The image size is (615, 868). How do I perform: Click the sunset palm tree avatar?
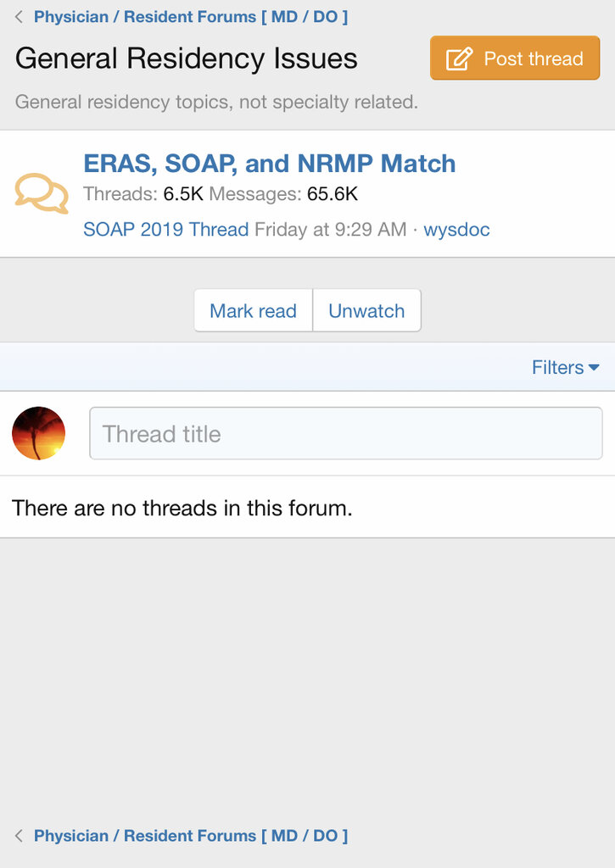coord(39,433)
